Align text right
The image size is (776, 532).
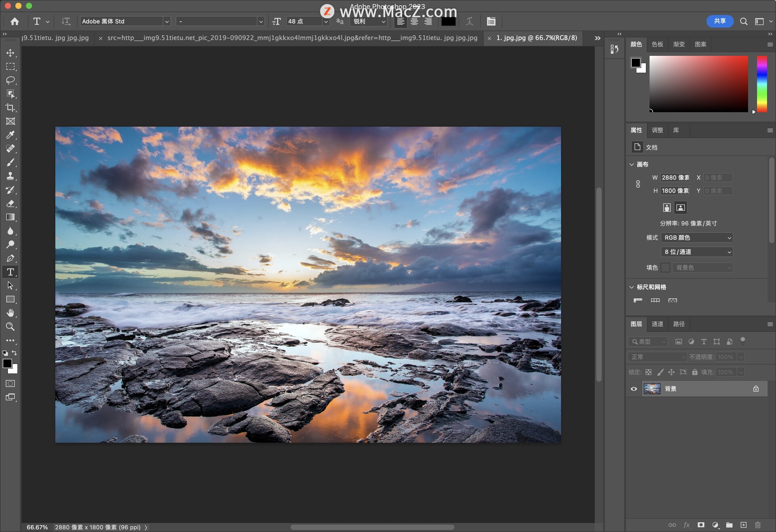point(428,21)
